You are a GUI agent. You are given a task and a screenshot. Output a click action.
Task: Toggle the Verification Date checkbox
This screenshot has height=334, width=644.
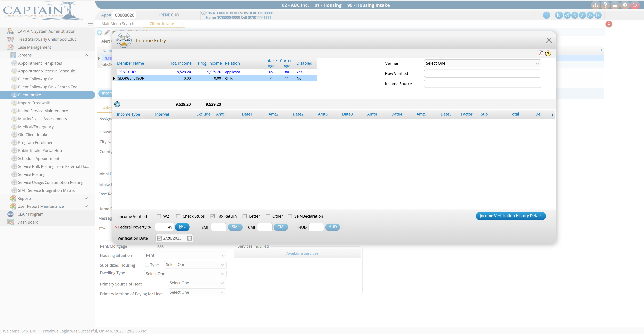[159, 238]
